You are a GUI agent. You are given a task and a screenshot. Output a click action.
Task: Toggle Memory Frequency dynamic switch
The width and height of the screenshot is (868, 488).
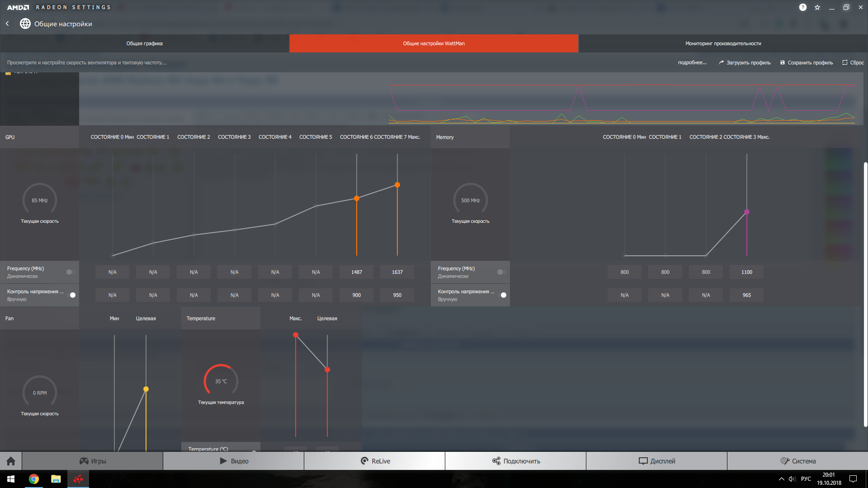(501, 272)
